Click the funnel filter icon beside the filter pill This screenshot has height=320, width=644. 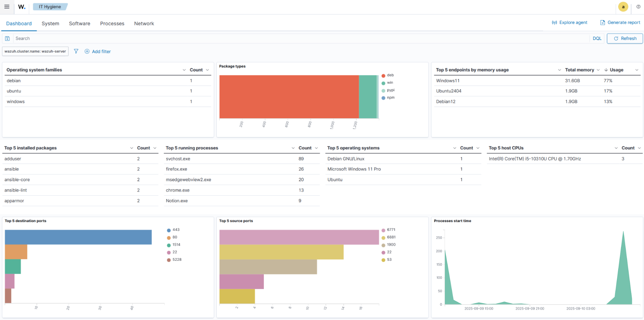76,51
